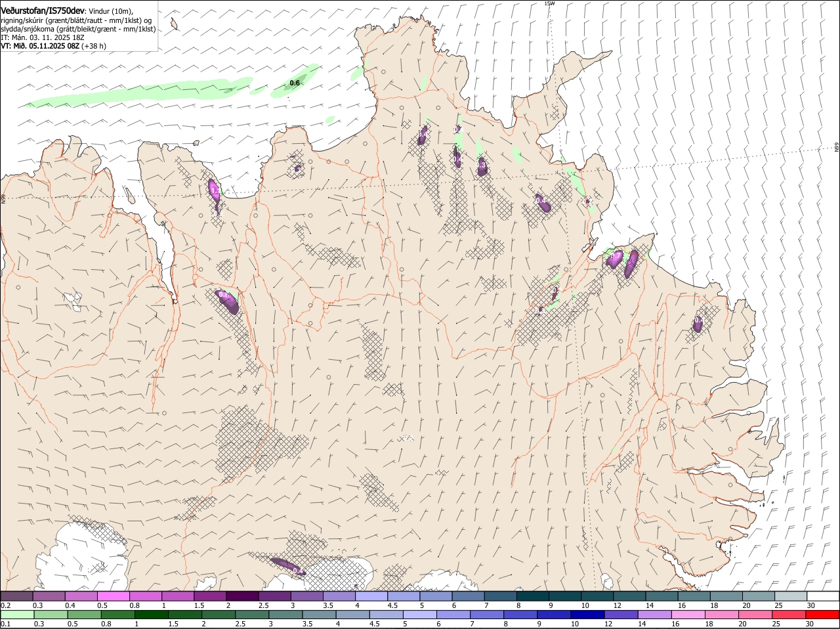Pick the bottom-row rain swatch labeled 0.5
Viewport: 840px width, 629px height.
pos(84,615)
